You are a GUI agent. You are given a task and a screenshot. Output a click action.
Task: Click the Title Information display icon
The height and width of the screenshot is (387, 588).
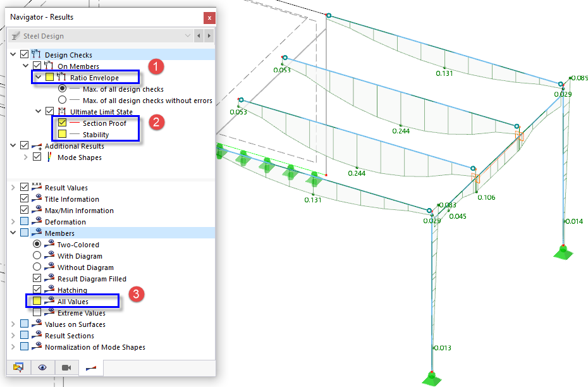[x=37, y=198]
